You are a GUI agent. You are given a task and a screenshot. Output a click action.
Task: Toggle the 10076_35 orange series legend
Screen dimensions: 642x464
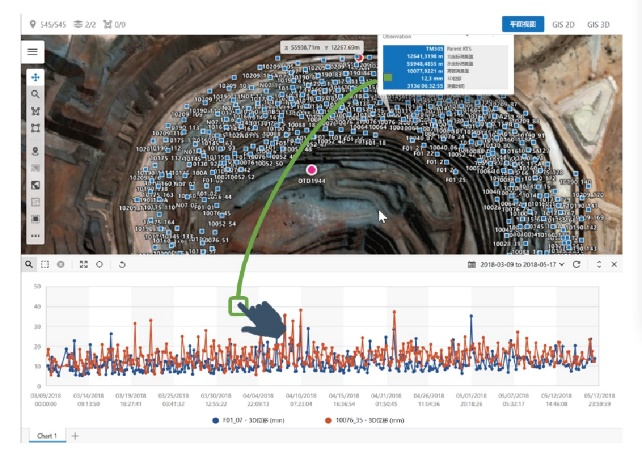coord(364,420)
